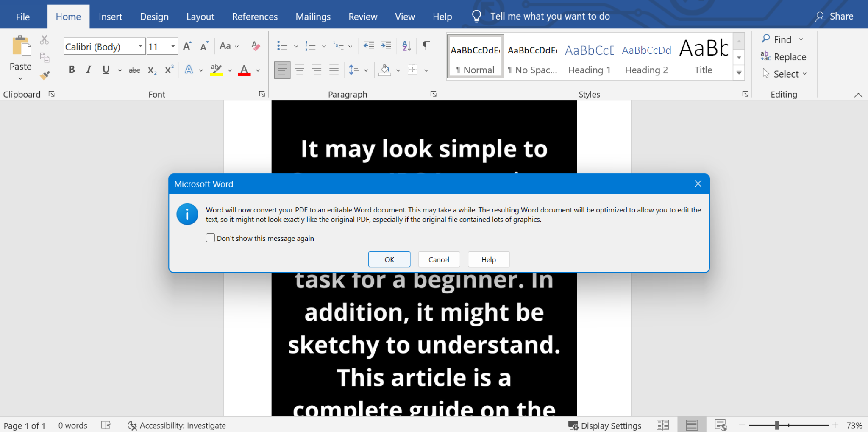
Task: Clear all formatting with eraser icon
Action: tap(256, 46)
